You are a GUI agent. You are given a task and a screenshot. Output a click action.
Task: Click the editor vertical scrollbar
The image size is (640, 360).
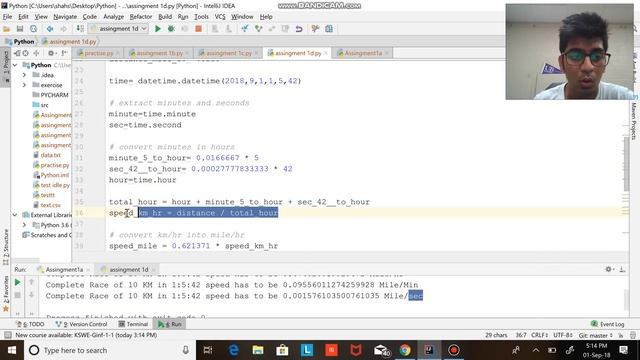pos(626,163)
